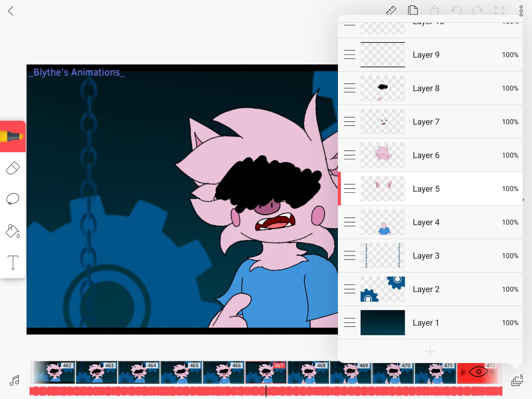The image size is (532, 399).
Task: Click the Layer 7 name label
Action: coord(426,122)
